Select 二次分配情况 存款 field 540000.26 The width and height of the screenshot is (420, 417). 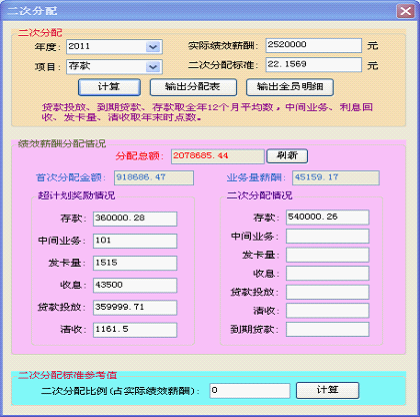tap(328, 217)
